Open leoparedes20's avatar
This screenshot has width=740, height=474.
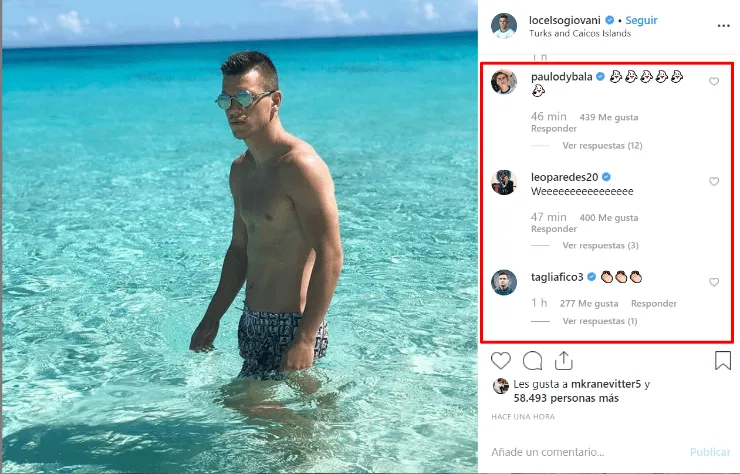pyautogui.click(x=504, y=182)
